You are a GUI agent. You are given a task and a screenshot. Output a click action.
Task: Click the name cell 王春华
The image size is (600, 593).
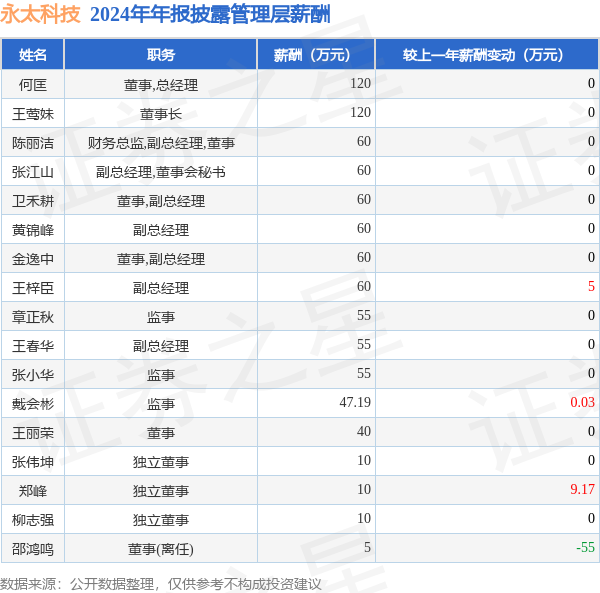click(33, 346)
